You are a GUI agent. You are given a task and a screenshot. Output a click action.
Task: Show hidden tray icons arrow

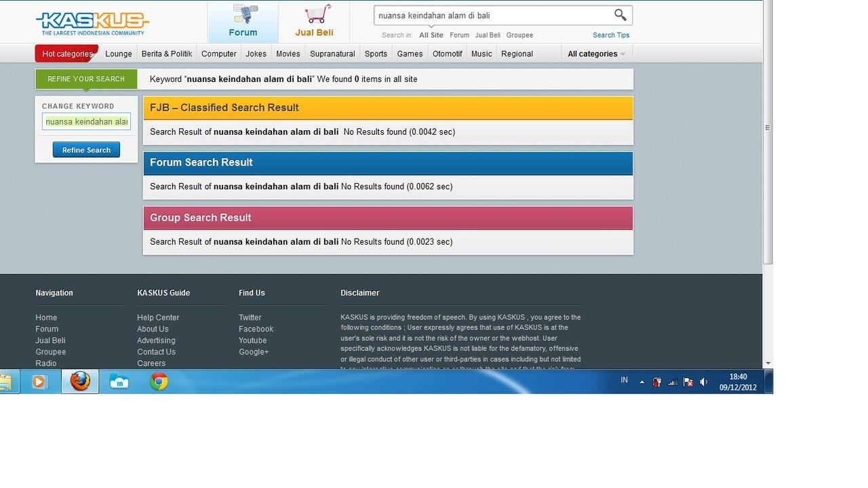(x=642, y=382)
